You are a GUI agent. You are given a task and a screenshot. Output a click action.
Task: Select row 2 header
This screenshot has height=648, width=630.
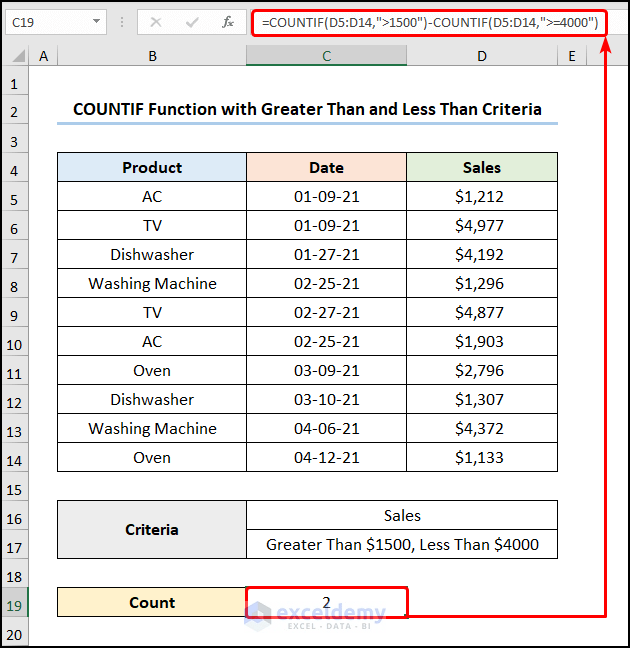14,112
